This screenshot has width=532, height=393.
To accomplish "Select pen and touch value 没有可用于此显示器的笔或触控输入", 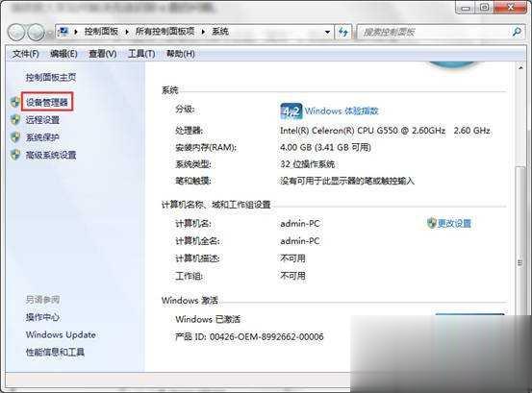I will tap(347, 181).
